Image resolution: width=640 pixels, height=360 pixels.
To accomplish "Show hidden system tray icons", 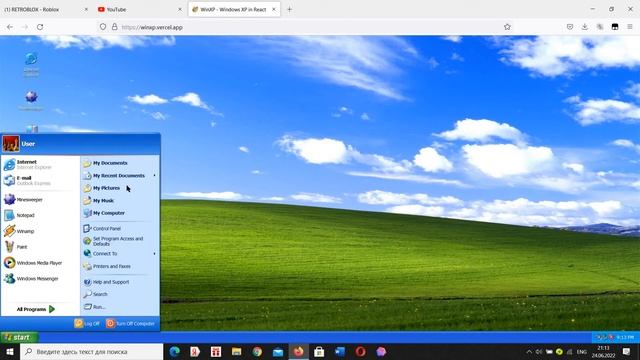I will click(x=529, y=351).
